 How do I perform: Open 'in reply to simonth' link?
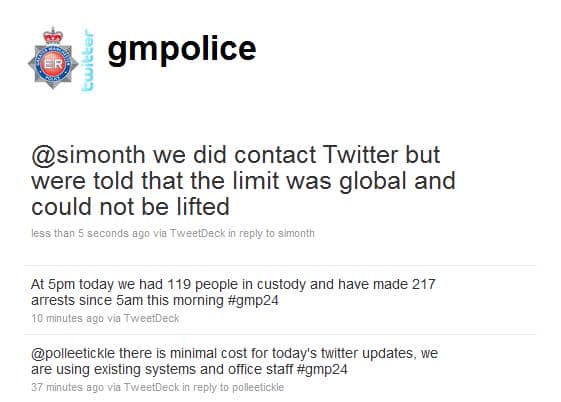coord(272,233)
